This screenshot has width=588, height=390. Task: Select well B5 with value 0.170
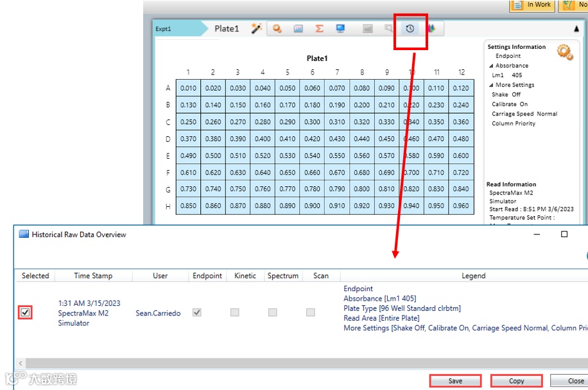pos(287,105)
